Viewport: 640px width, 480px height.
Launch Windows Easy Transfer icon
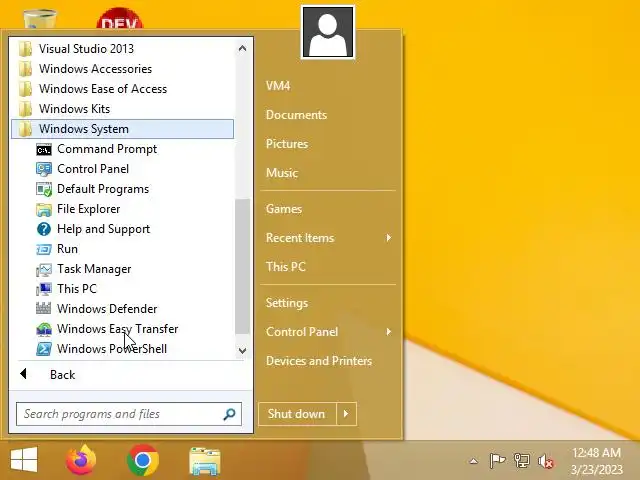click(44, 329)
